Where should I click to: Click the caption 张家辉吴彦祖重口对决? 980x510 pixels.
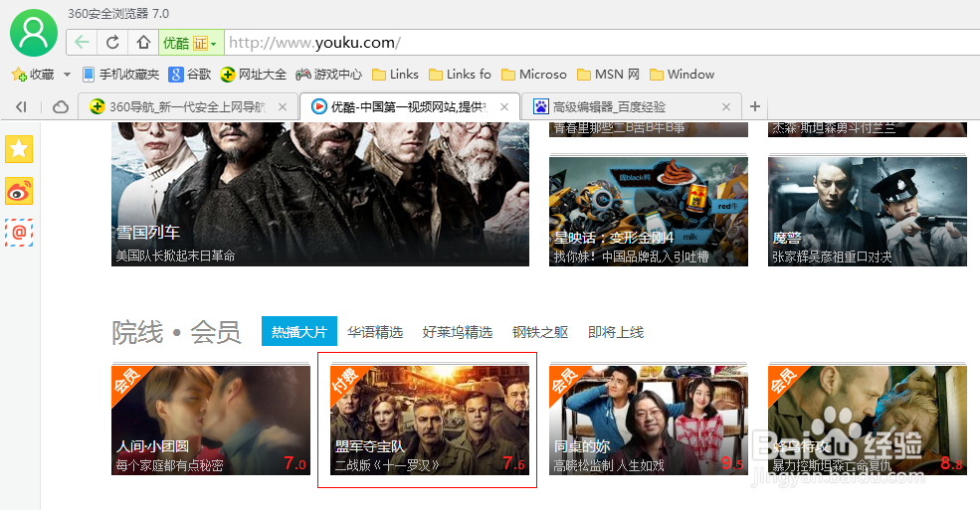pyautogui.click(x=832, y=256)
